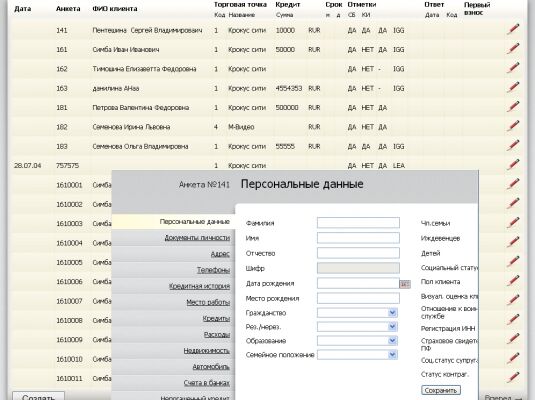535x400 pixels.
Task: Switch to Документы личности section
Action: pos(197,238)
